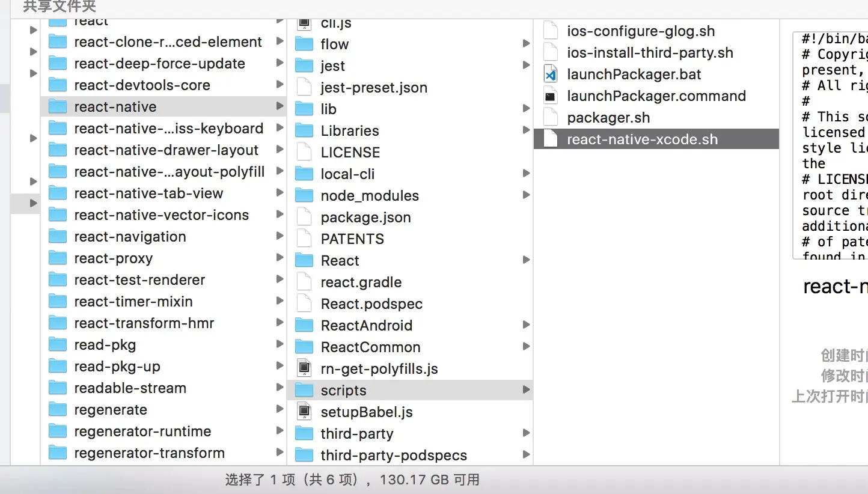The width and height of the screenshot is (868, 494).
Task: Click the third-party folder icon
Action: (305, 434)
